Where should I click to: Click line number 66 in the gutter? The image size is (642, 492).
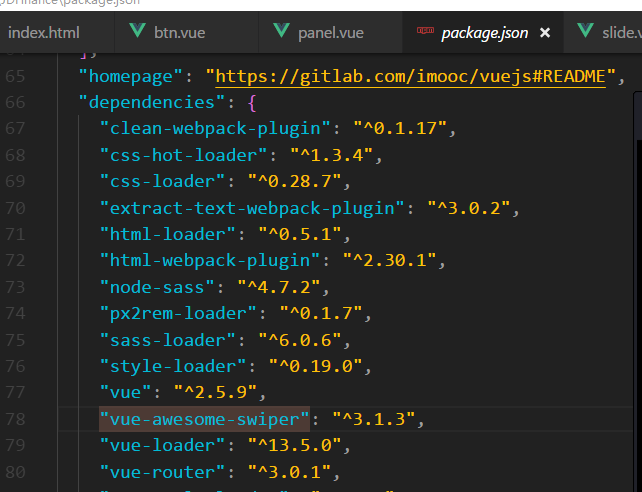(15, 102)
